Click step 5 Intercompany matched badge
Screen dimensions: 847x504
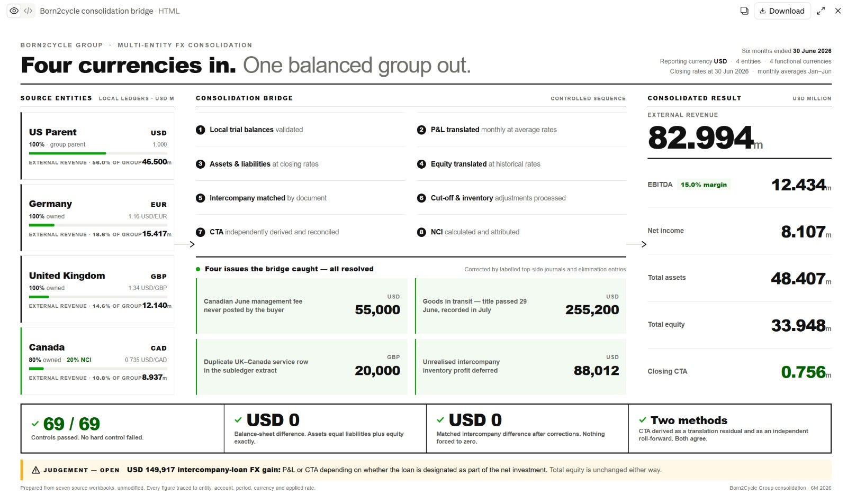200,198
